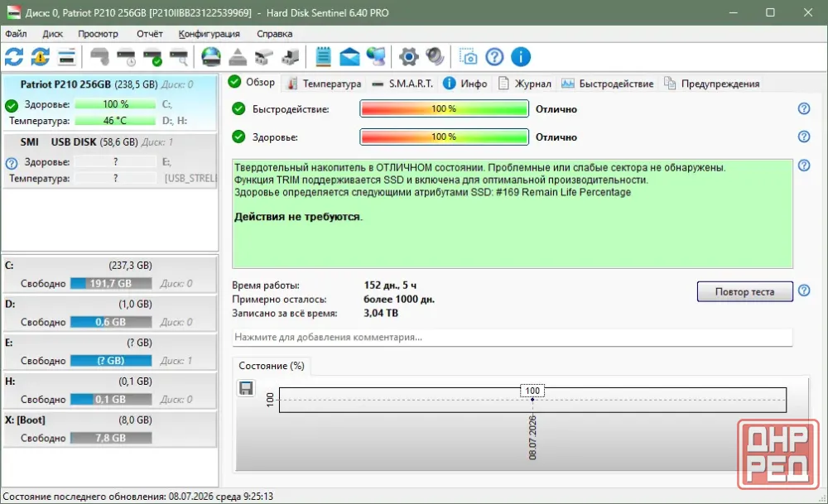Screen dimensions: 828x504
Task: Open the Справка menu
Action: pos(275,34)
